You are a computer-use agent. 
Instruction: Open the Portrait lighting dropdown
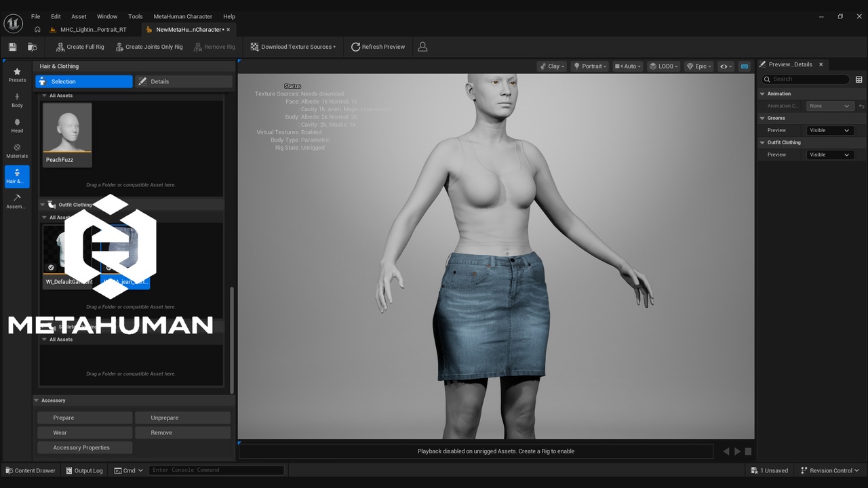coord(591,66)
